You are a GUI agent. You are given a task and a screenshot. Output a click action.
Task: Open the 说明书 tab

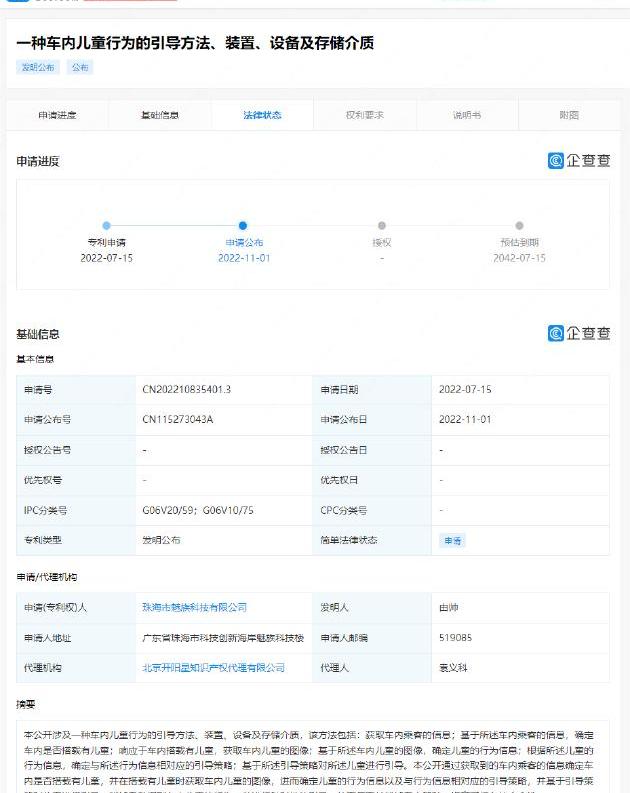coord(467,115)
